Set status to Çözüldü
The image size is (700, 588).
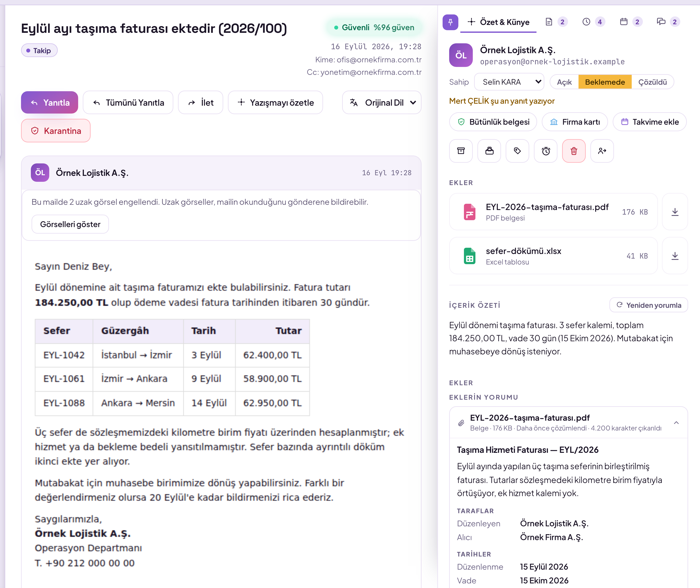652,82
